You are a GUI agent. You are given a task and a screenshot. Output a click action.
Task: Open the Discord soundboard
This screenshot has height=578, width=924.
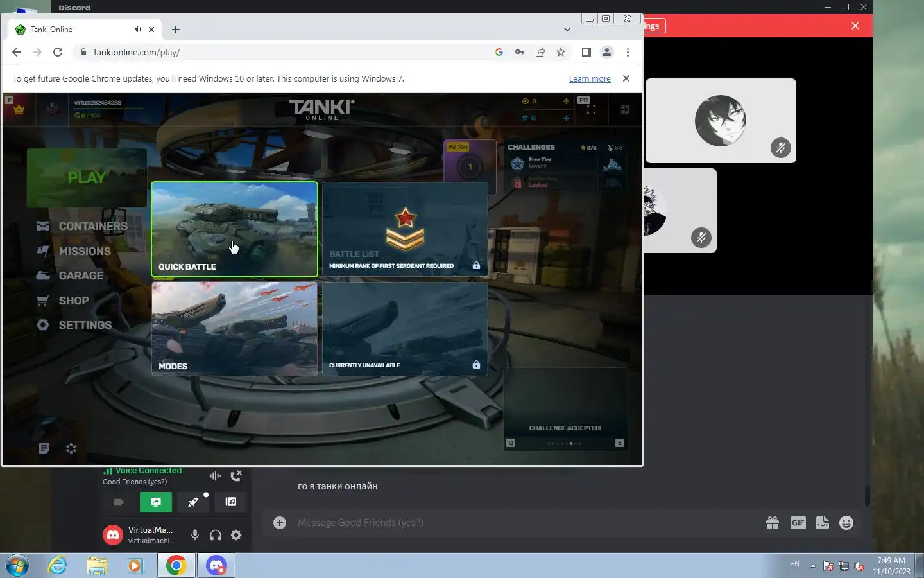[231, 502]
